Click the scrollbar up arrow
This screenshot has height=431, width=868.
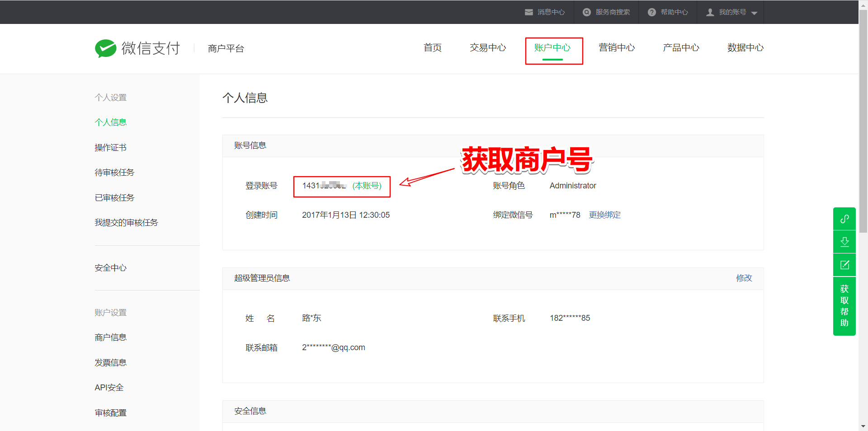coord(863,5)
